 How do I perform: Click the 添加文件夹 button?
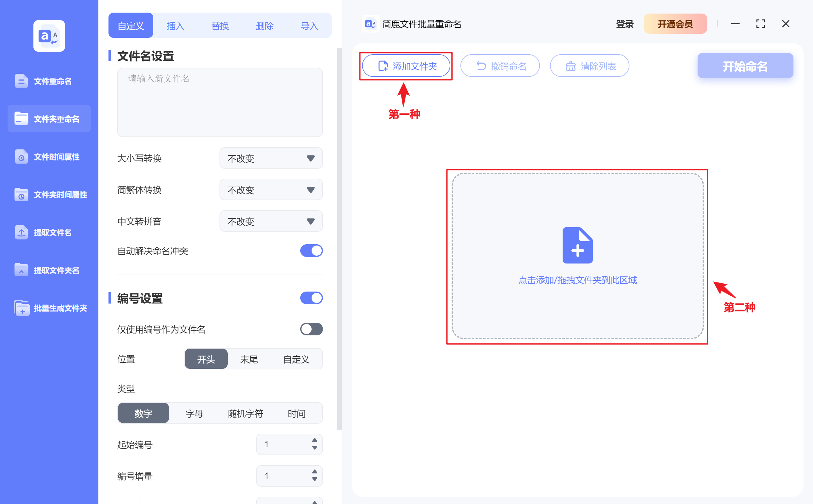click(x=406, y=66)
